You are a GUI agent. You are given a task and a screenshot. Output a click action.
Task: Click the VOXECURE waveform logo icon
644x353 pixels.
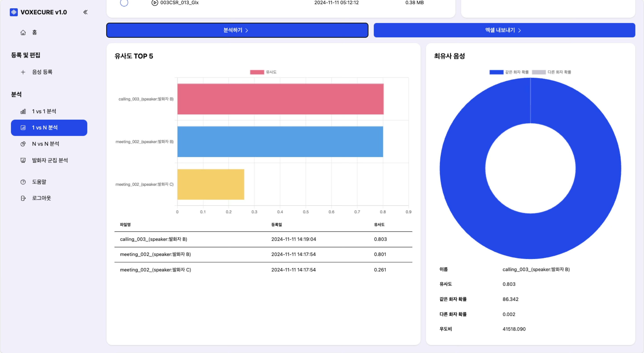pyautogui.click(x=14, y=12)
